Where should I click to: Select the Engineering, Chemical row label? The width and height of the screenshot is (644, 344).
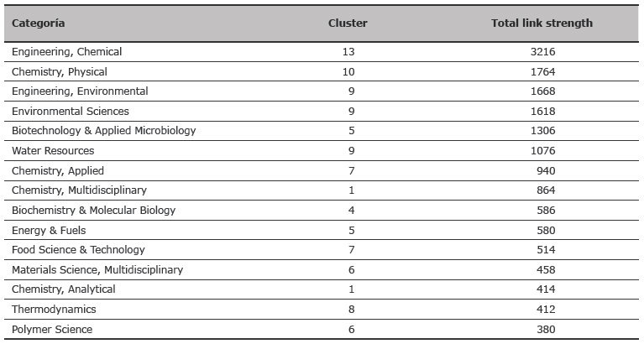pos(66,52)
